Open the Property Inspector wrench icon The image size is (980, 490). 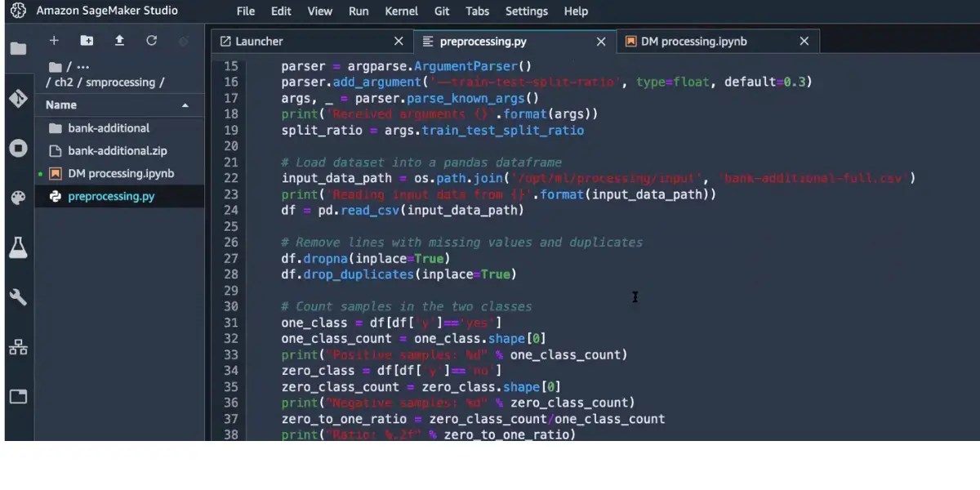click(18, 297)
